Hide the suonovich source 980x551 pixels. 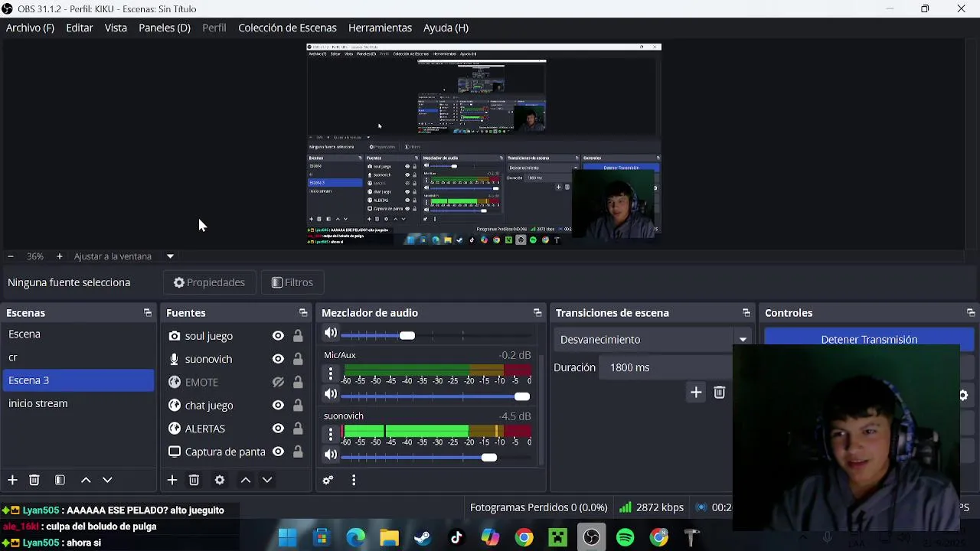coord(278,359)
